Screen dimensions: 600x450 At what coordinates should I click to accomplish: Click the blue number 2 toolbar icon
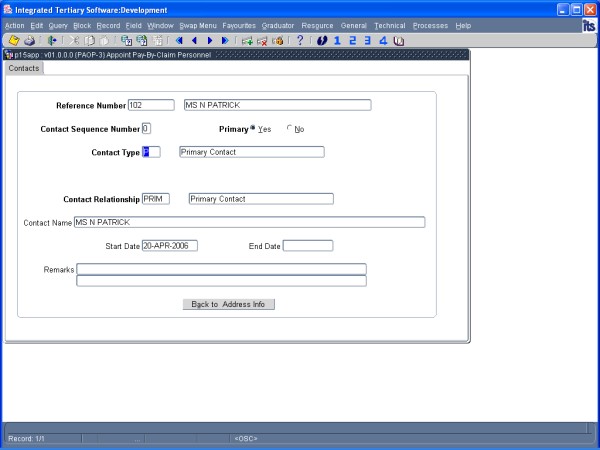click(x=352, y=40)
